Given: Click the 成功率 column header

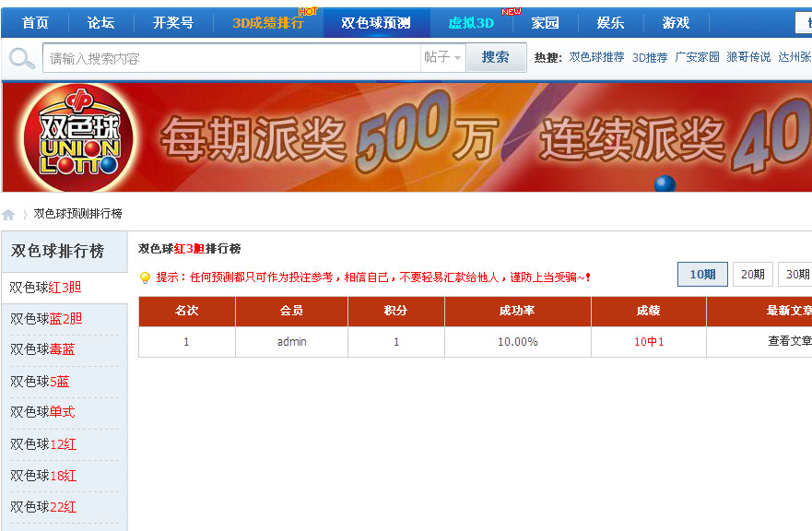Looking at the screenshot, I should coord(518,311).
